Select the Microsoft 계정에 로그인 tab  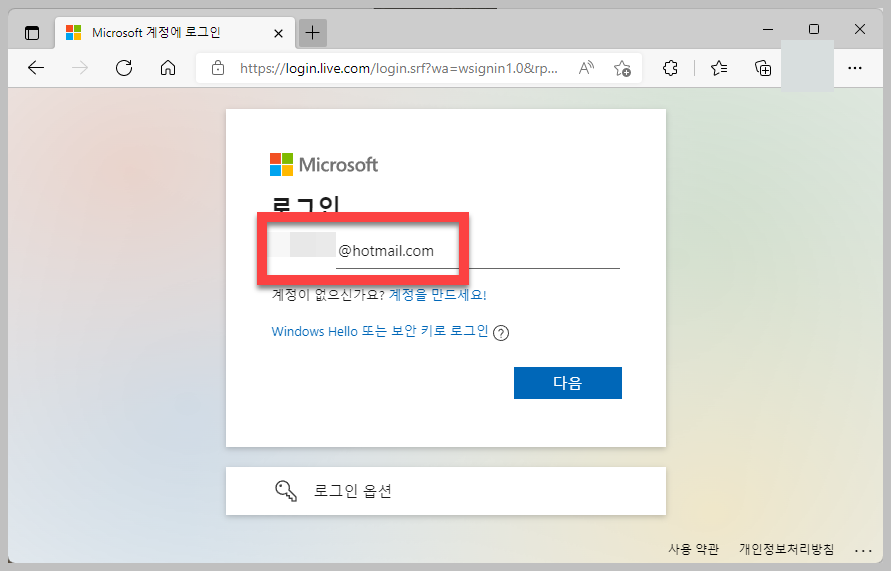175,33
